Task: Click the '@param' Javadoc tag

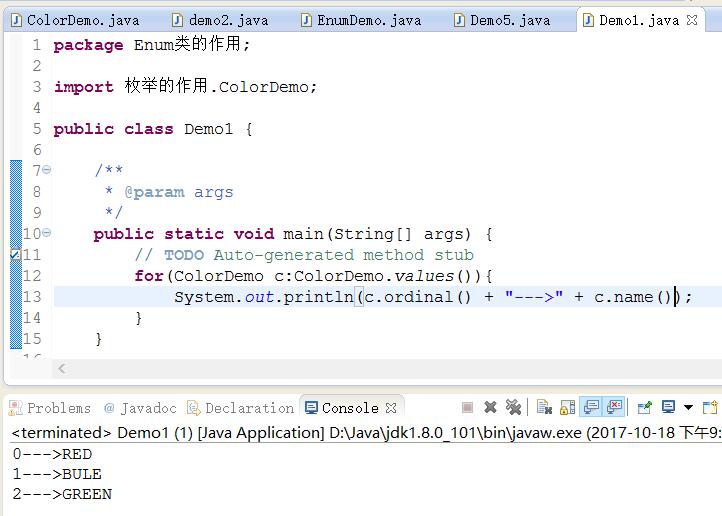Action: click(154, 192)
